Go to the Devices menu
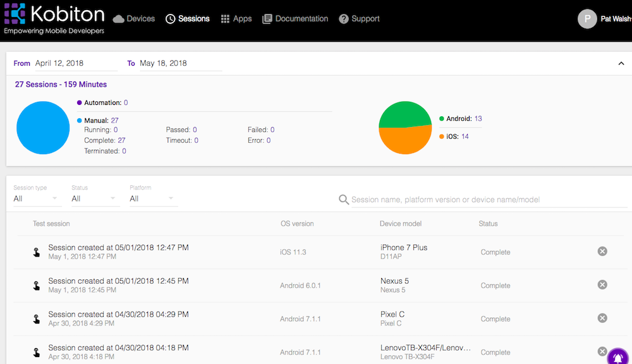This screenshot has width=632, height=364. tap(134, 19)
